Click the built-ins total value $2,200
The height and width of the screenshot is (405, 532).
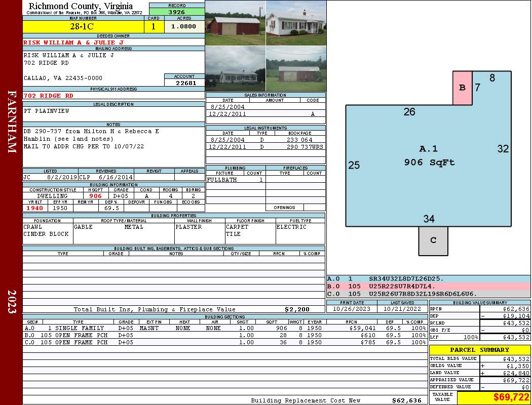click(297, 309)
